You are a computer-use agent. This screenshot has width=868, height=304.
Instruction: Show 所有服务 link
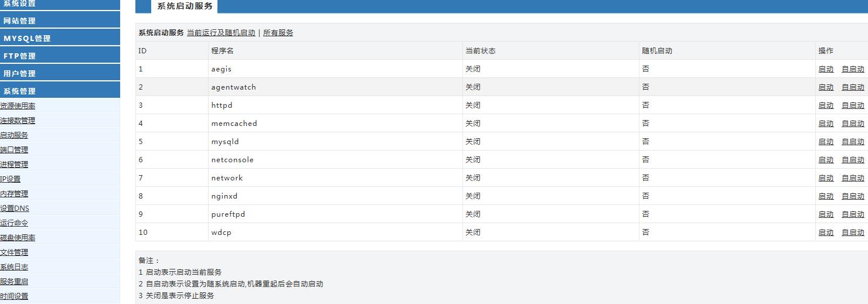pos(278,33)
